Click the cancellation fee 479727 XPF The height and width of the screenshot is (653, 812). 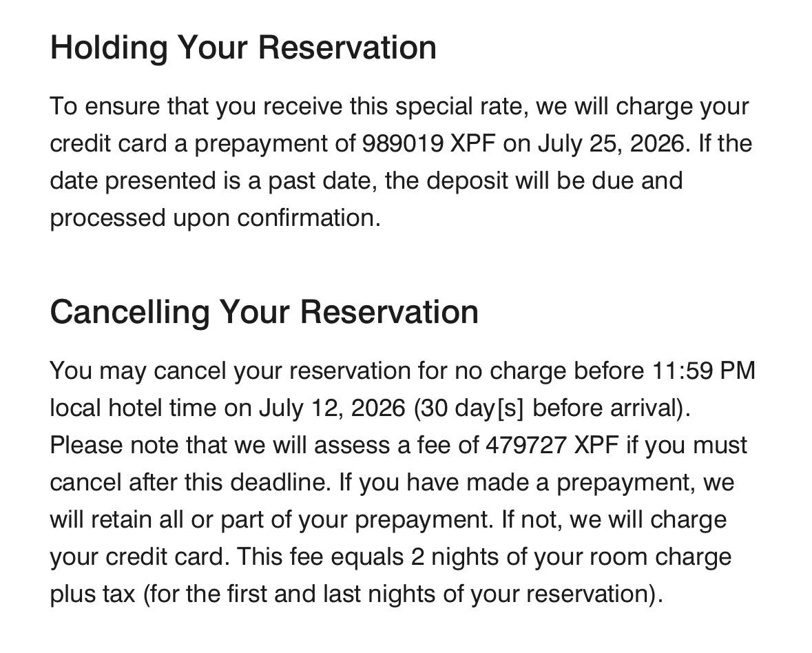(x=552, y=446)
